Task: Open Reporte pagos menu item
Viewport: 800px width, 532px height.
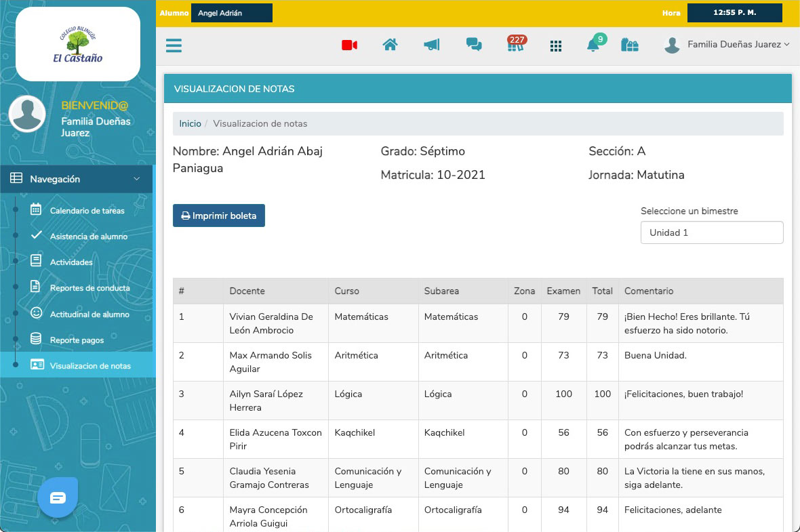Action: [x=77, y=340]
